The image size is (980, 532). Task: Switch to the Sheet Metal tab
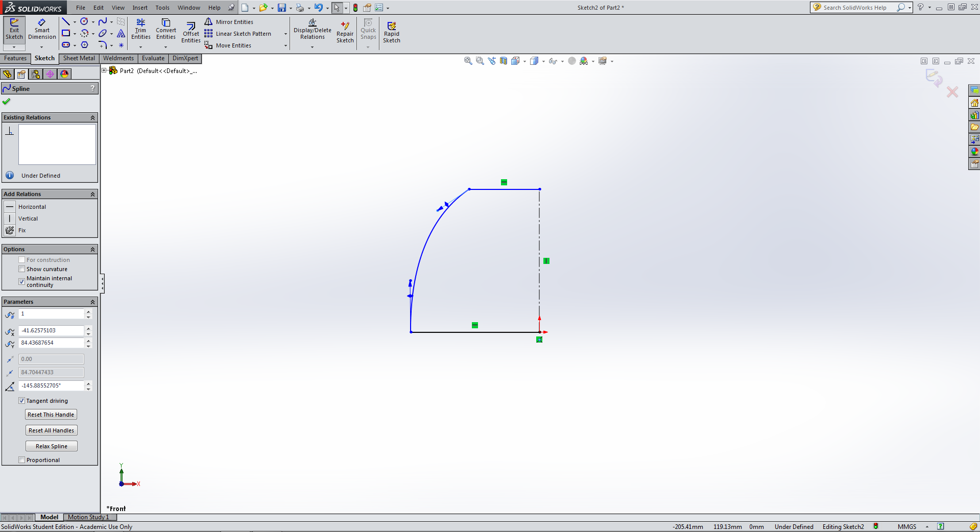tap(79, 58)
